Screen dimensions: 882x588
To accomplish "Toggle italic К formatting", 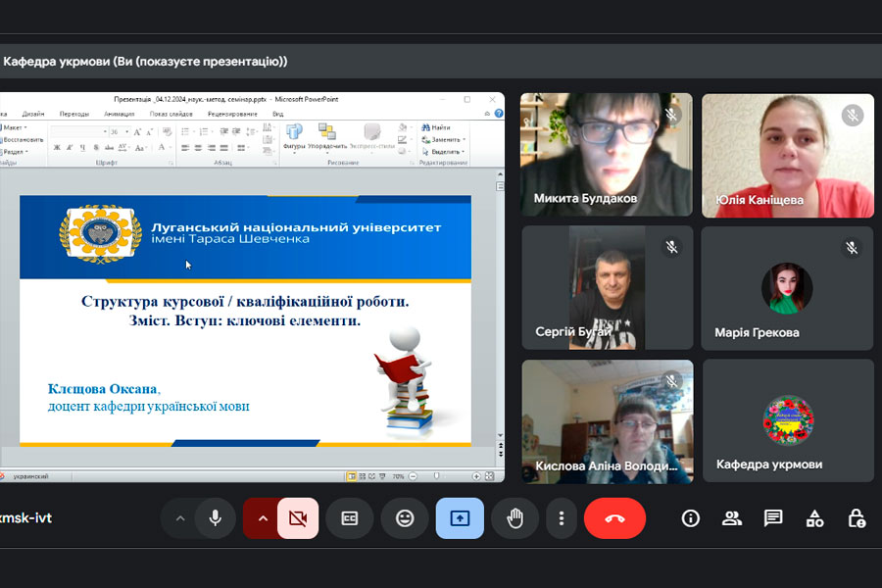I will pos(70,147).
